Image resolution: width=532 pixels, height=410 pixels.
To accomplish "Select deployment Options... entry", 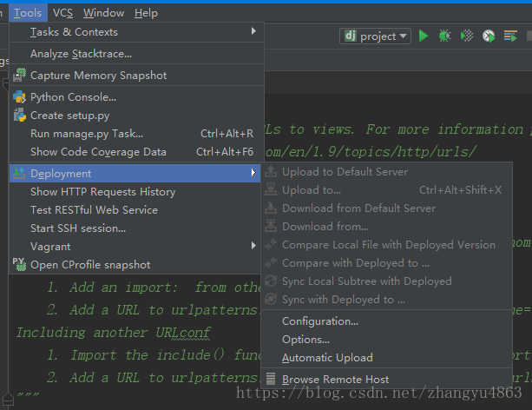I will (305, 340).
